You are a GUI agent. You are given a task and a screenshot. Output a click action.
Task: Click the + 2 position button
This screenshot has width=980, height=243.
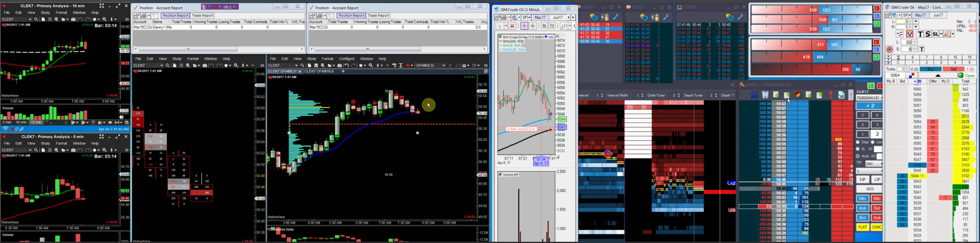(869, 106)
